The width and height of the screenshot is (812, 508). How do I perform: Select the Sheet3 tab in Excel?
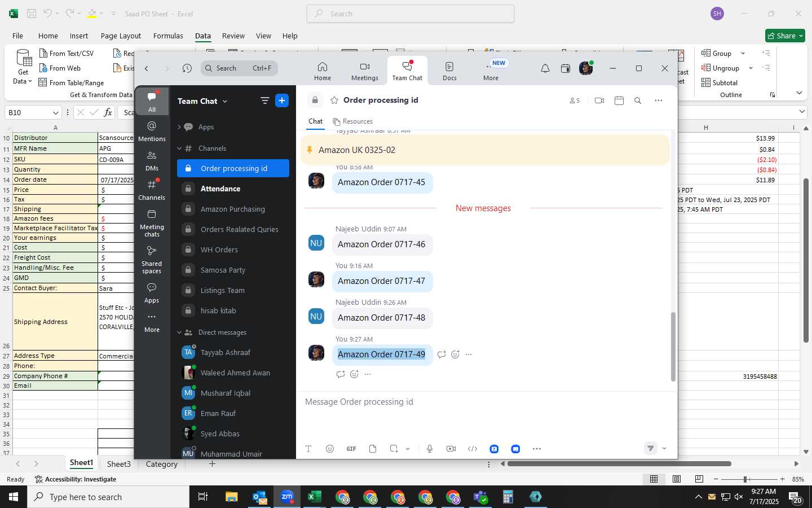tap(119, 464)
